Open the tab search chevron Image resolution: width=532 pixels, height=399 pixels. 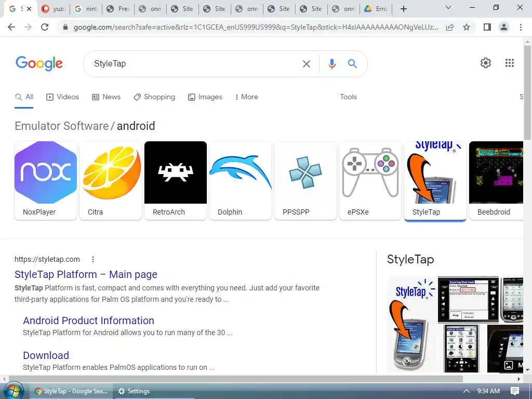pyautogui.click(x=448, y=7)
